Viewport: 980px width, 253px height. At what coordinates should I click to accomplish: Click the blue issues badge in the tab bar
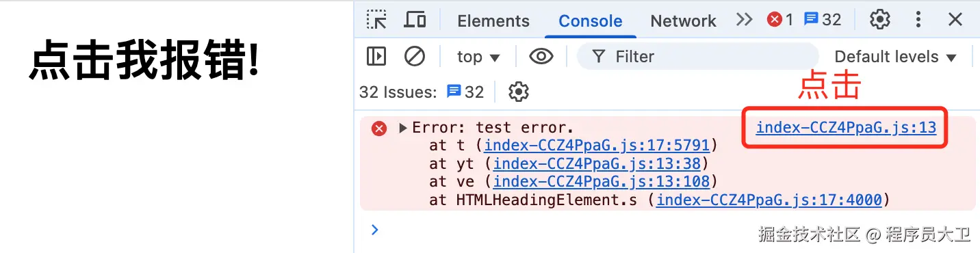click(x=823, y=20)
